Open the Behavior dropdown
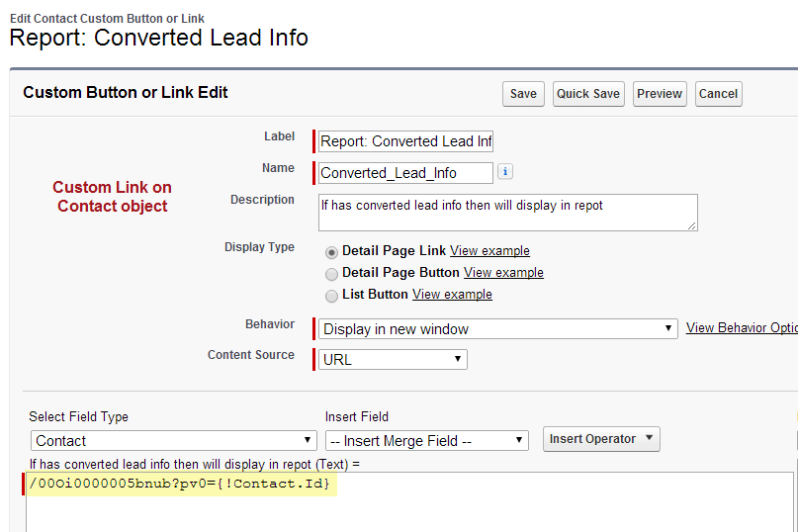This screenshot has width=798, height=532. tap(497, 329)
